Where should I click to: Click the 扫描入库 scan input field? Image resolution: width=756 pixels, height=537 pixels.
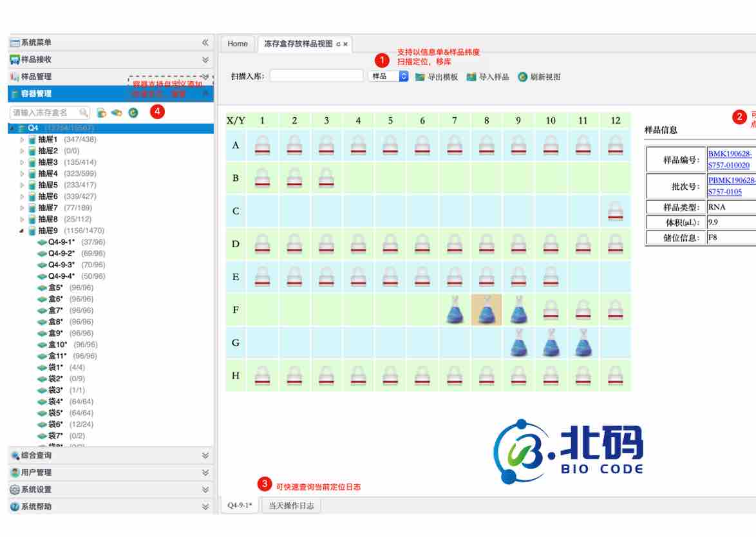(316, 76)
